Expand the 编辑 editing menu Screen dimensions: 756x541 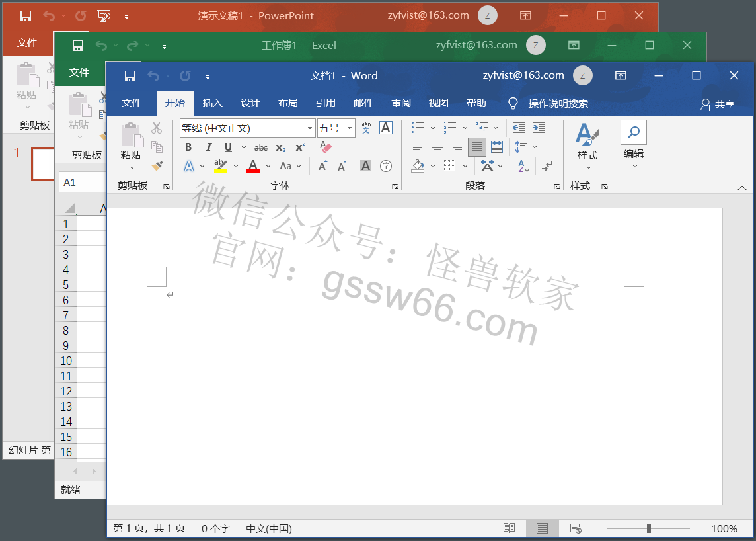click(x=634, y=146)
